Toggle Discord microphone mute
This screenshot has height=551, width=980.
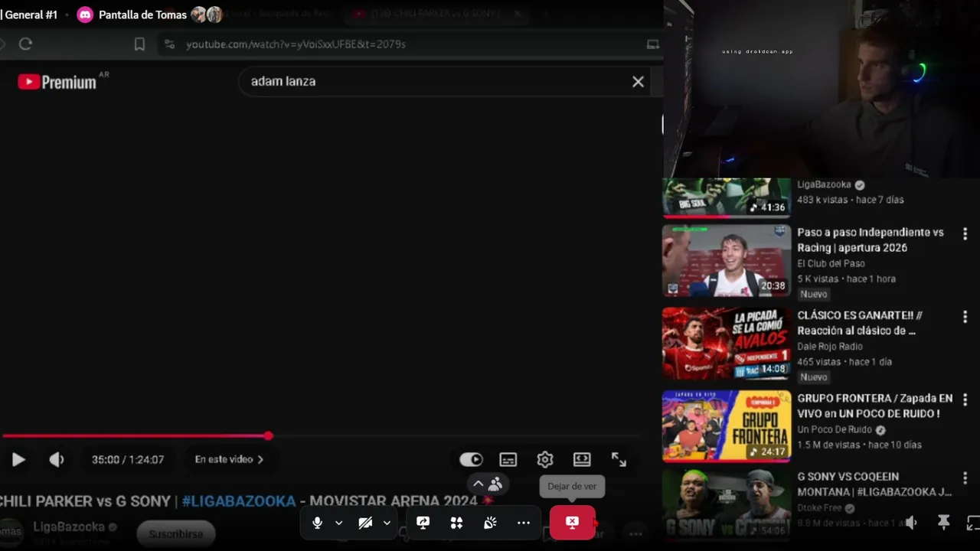(x=317, y=523)
